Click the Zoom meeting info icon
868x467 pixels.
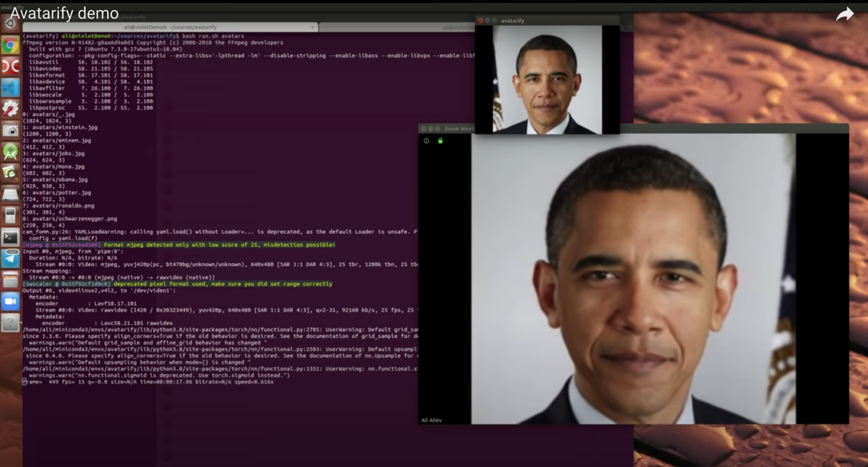(427, 141)
